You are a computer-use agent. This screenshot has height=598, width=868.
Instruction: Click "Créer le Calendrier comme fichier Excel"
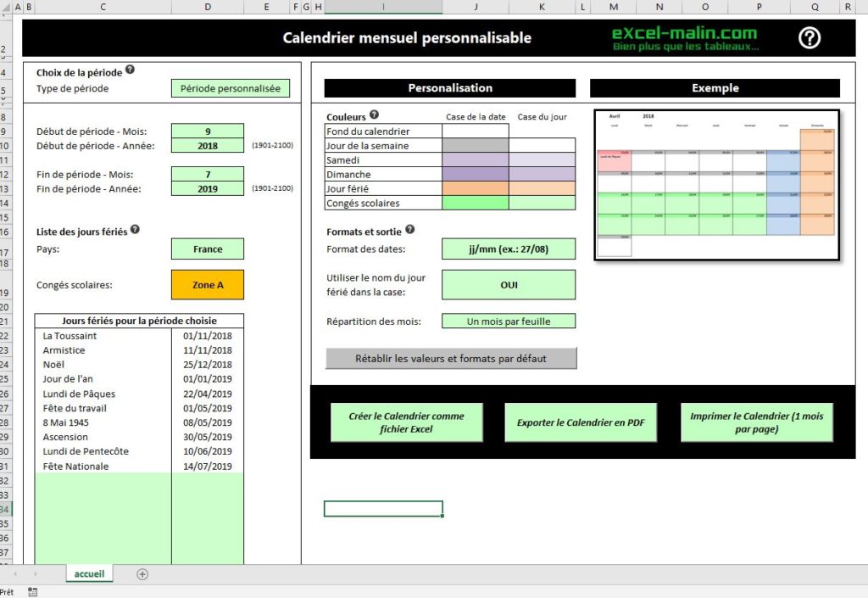pyautogui.click(x=407, y=421)
